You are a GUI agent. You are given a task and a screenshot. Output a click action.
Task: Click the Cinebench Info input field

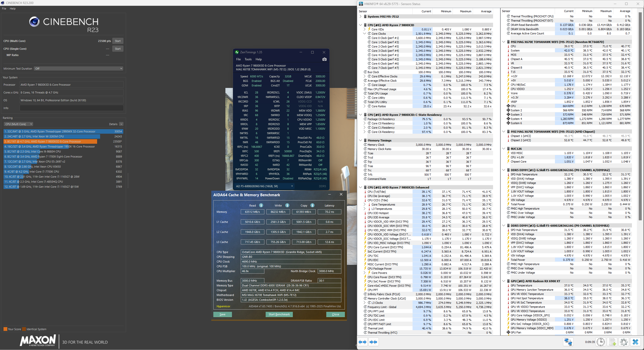point(71,108)
